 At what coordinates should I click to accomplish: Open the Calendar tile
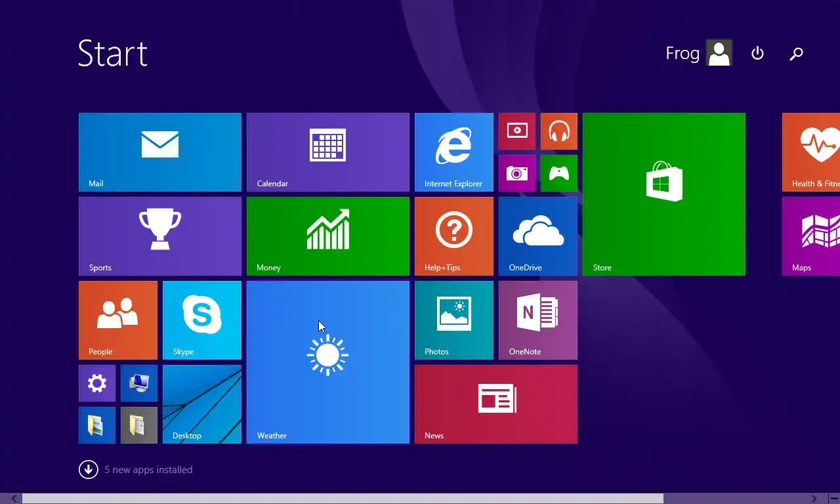[x=328, y=152]
